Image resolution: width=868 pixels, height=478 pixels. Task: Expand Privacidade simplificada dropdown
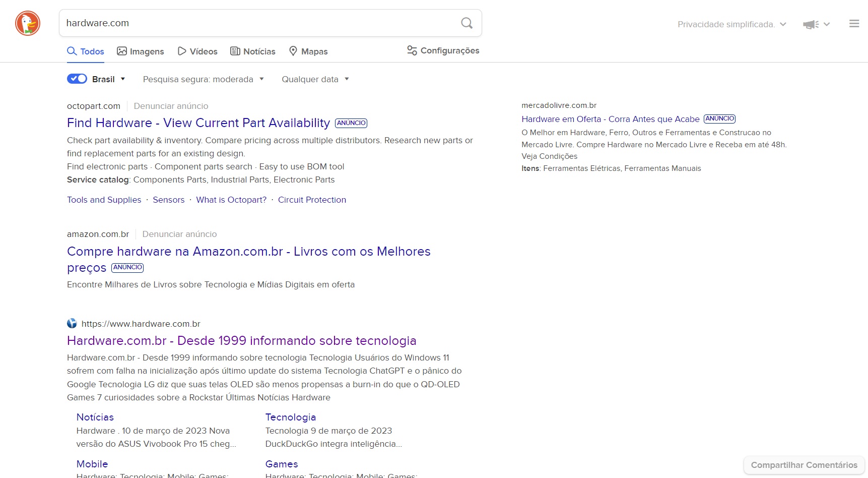click(x=732, y=24)
